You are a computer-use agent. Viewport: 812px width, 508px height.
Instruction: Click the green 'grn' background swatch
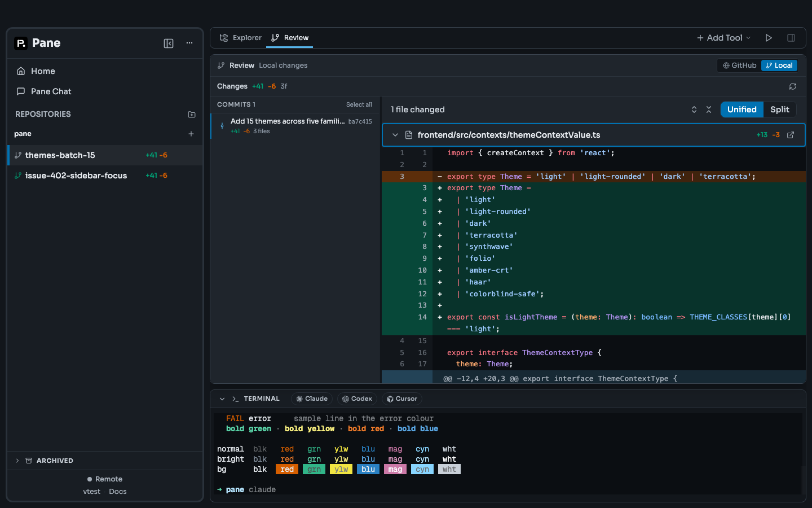tap(314, 470)
